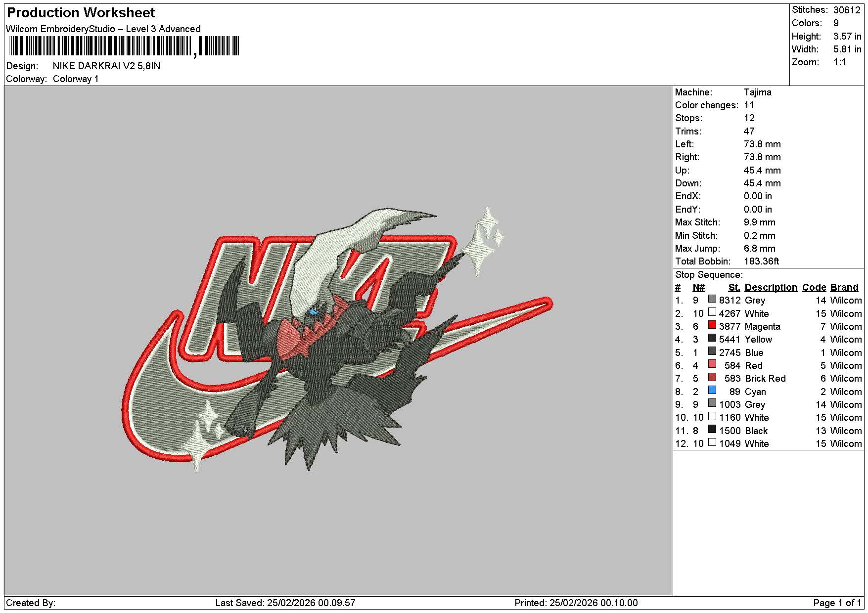Click the white swatch beside stitch count 1049
868x613 pixels.
click(x=712, y=442)
